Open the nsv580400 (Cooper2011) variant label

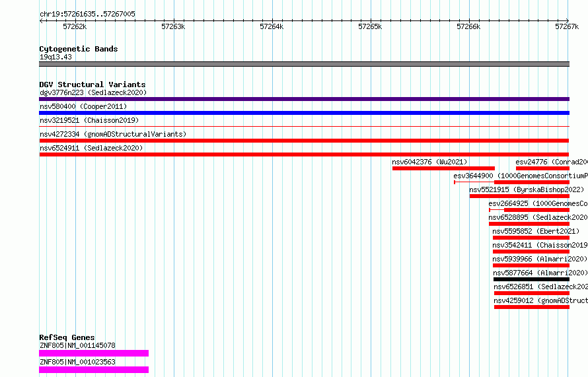[x=83, y=106]
